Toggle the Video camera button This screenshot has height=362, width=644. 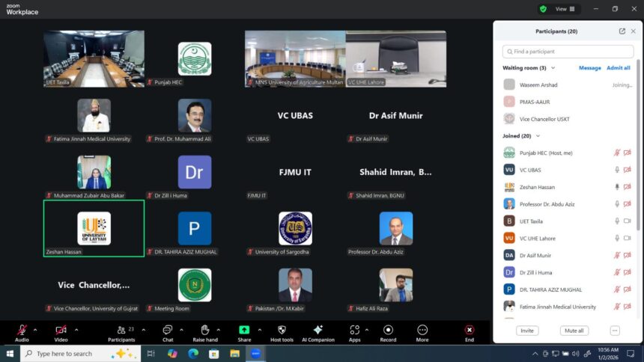tap(61, 330)
